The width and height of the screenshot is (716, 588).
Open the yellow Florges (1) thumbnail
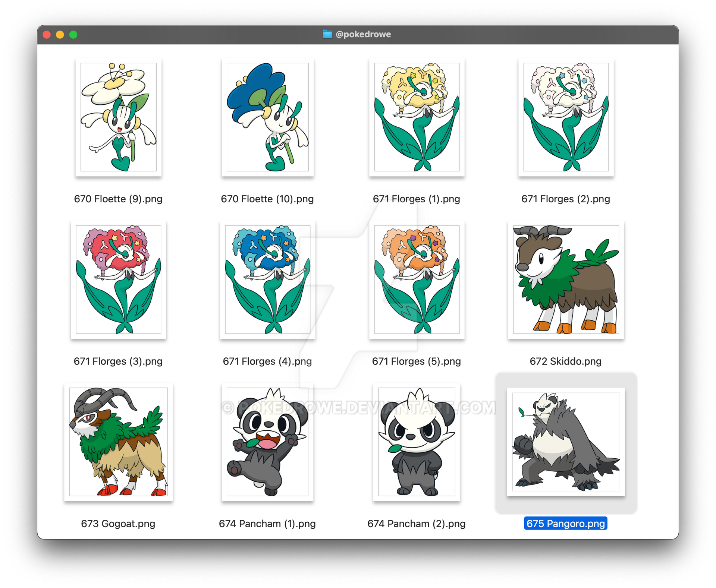point(417,117)
